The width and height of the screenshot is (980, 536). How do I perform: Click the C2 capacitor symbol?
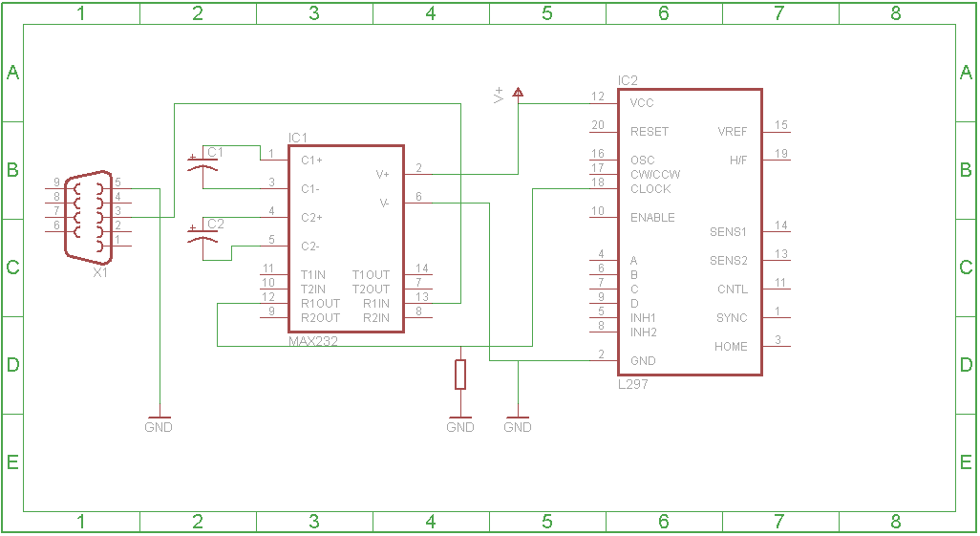click(x=202, y=236)
